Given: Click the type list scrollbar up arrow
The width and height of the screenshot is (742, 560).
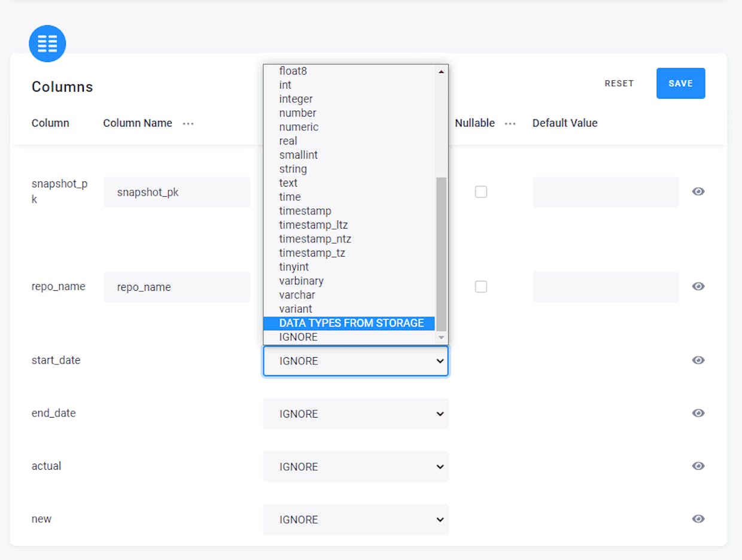Looking at the screenshot, I should 442,71.
